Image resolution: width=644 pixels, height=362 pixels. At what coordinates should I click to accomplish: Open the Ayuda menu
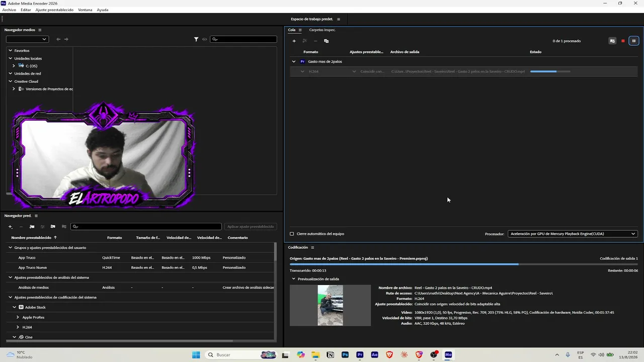coord(103,10)
